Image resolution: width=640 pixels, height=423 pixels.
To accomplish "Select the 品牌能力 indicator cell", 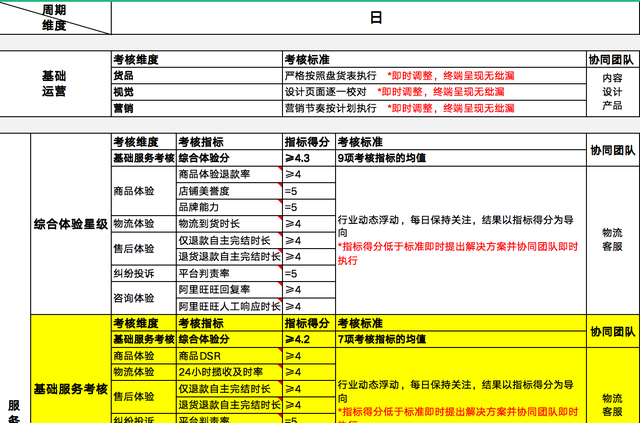I will point(228,207).
